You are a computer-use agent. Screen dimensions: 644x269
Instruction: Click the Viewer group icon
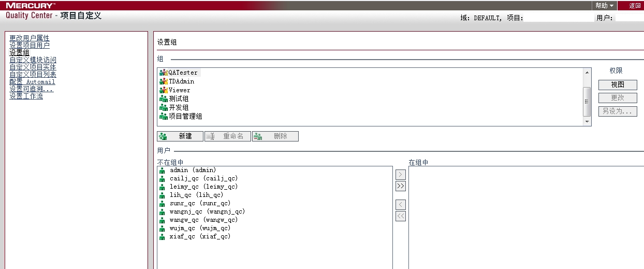(164, 90)
